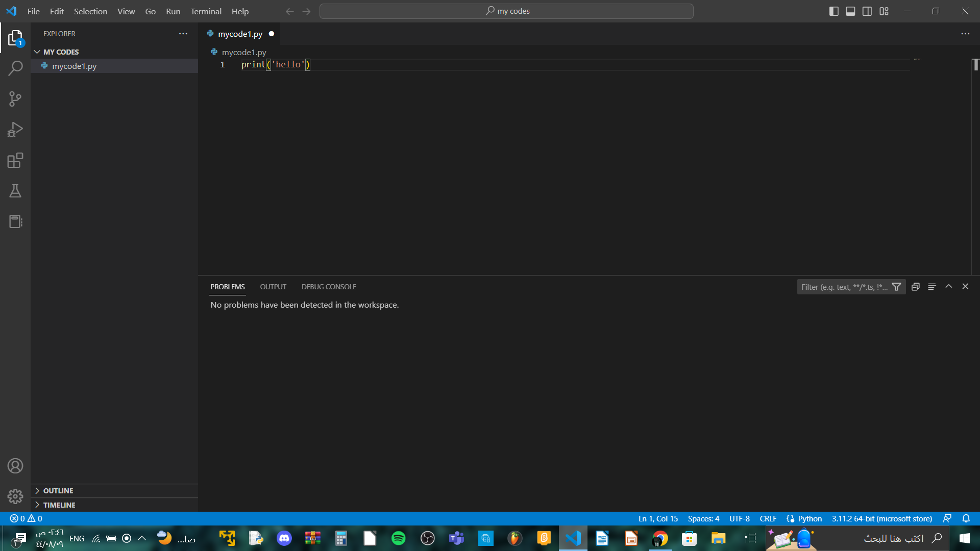Click the Problems filter text field
Screen dimensions: 980x551
point(844,287)
